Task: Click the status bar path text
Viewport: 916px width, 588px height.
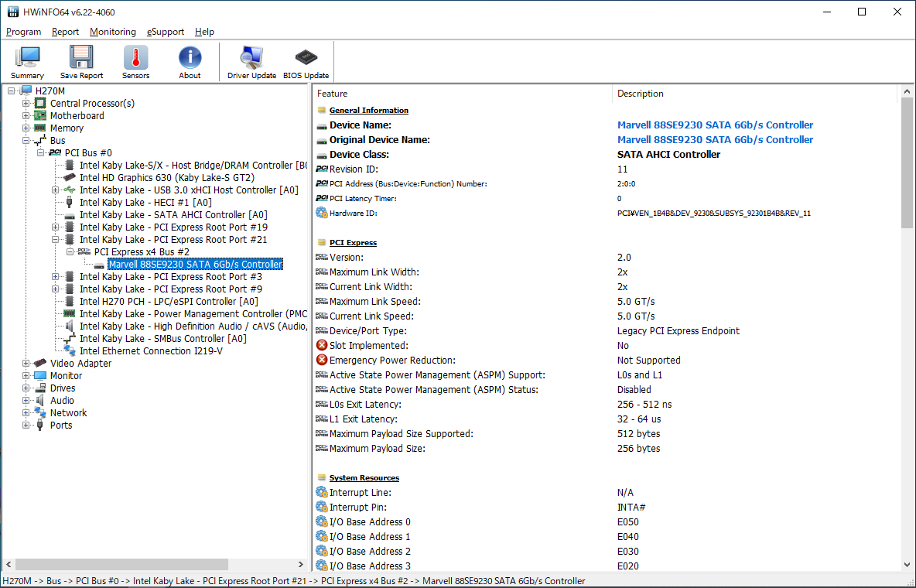Action: (x=294, y=581)
